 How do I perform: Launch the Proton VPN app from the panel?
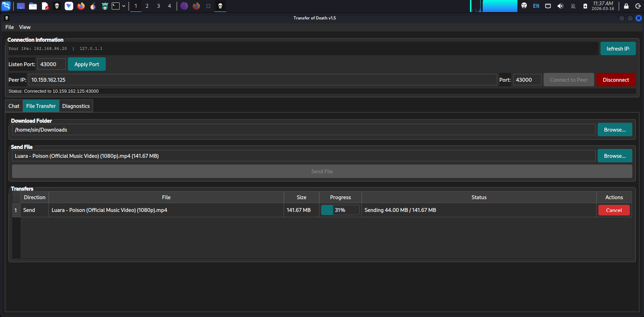click(x=69, y=6)
